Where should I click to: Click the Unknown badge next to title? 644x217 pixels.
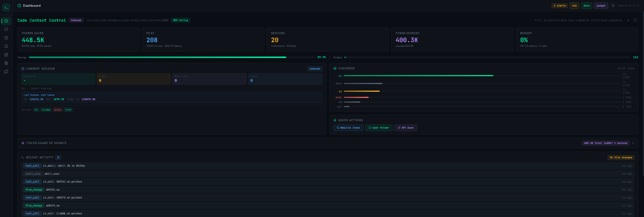pos(76,20)
